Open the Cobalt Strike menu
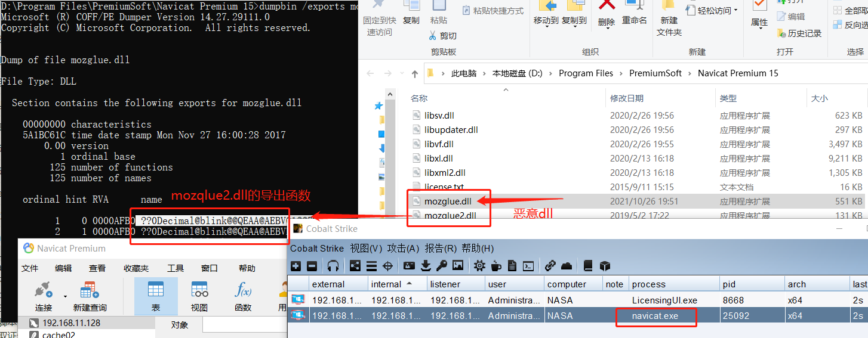The width and height of the screenshot is (868, 338). point(317,248)
